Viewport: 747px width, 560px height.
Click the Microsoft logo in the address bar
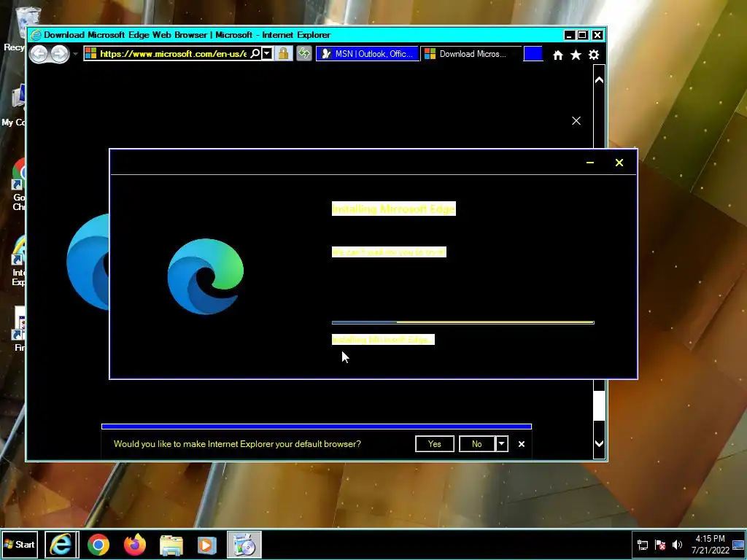pos(91,53)
